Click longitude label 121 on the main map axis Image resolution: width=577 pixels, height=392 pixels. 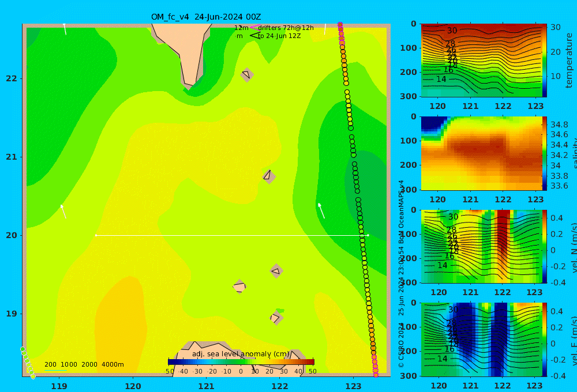207,386
